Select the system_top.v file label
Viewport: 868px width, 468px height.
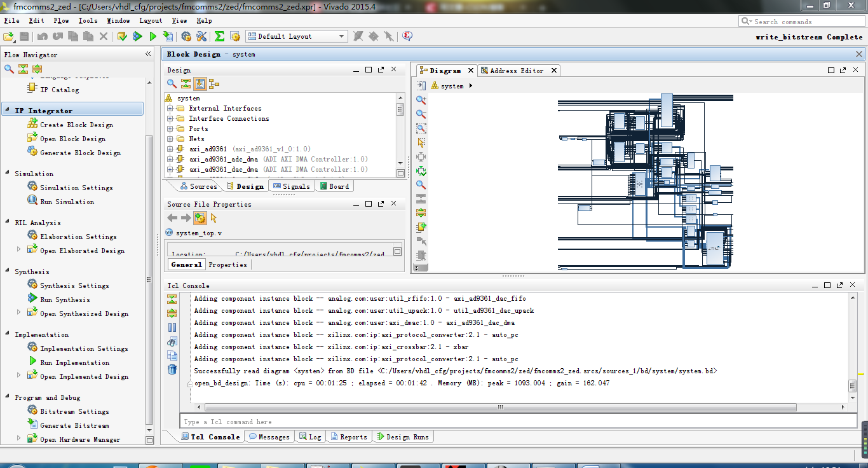pos(199,233)
